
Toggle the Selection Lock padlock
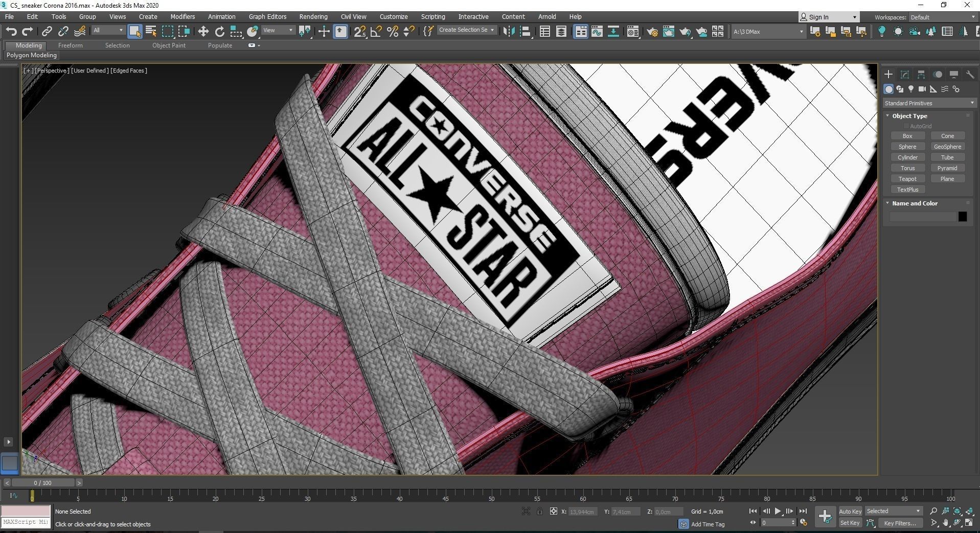click(540, 511)
